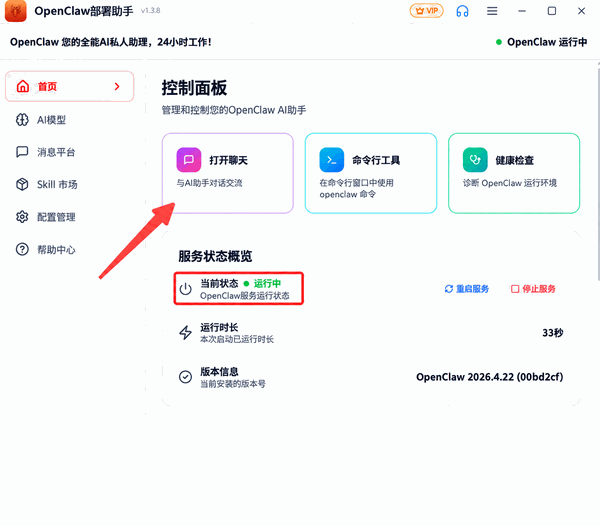Click the 24小时工作 tagline text
This screenshot has width=600, height=525.
point(184,42)
